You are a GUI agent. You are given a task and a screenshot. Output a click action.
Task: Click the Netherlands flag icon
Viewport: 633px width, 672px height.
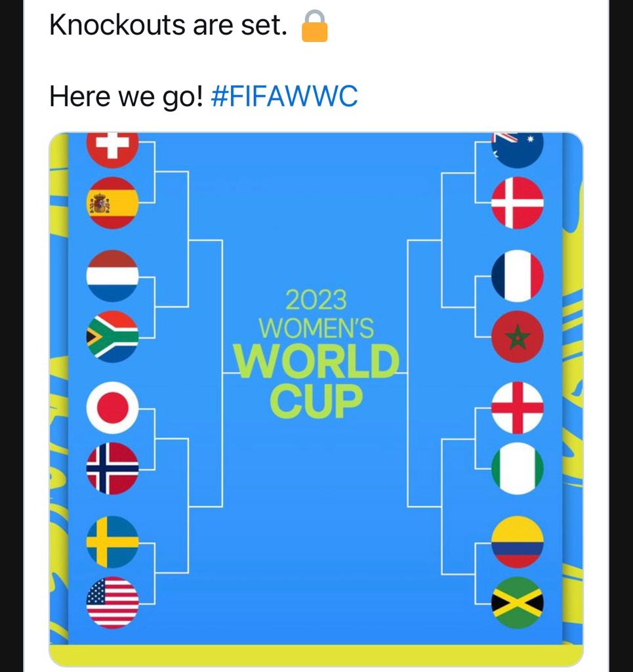point(112,276)
